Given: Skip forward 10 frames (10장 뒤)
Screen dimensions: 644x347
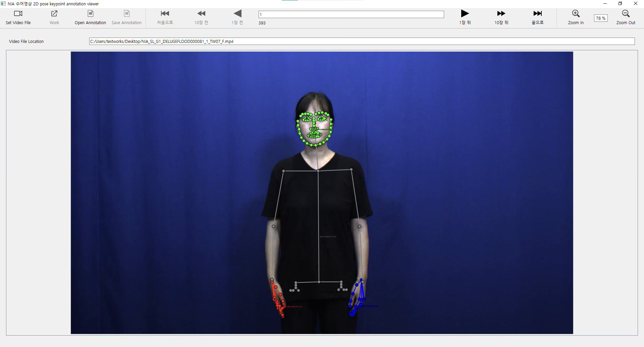Looking at the screenshot, I should point(501,17).
